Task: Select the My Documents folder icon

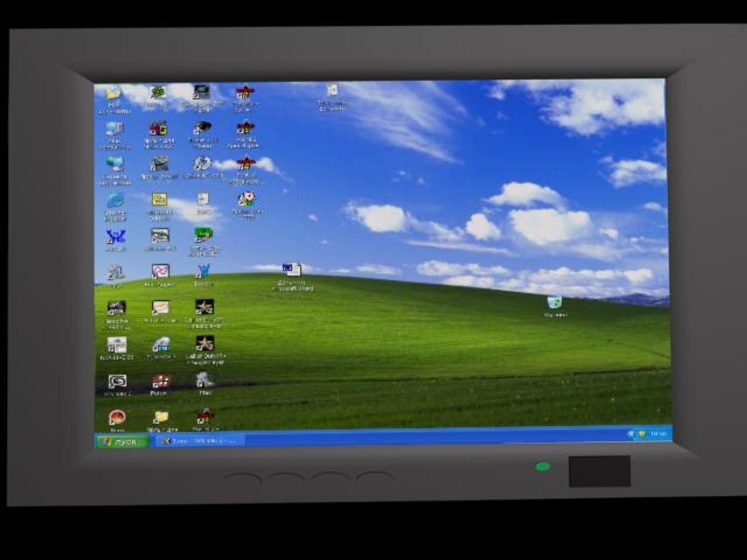Action: [113, 93]
